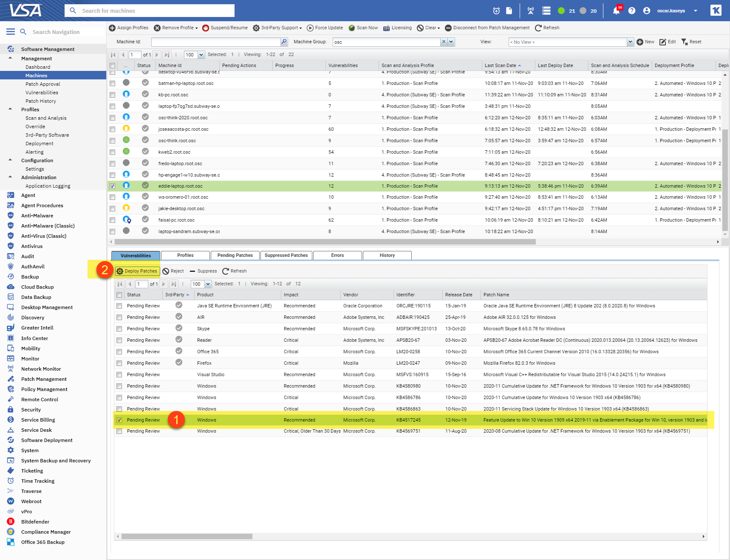
Task: Switch to the Profiles tab
Action: click(x=185, y=255)
